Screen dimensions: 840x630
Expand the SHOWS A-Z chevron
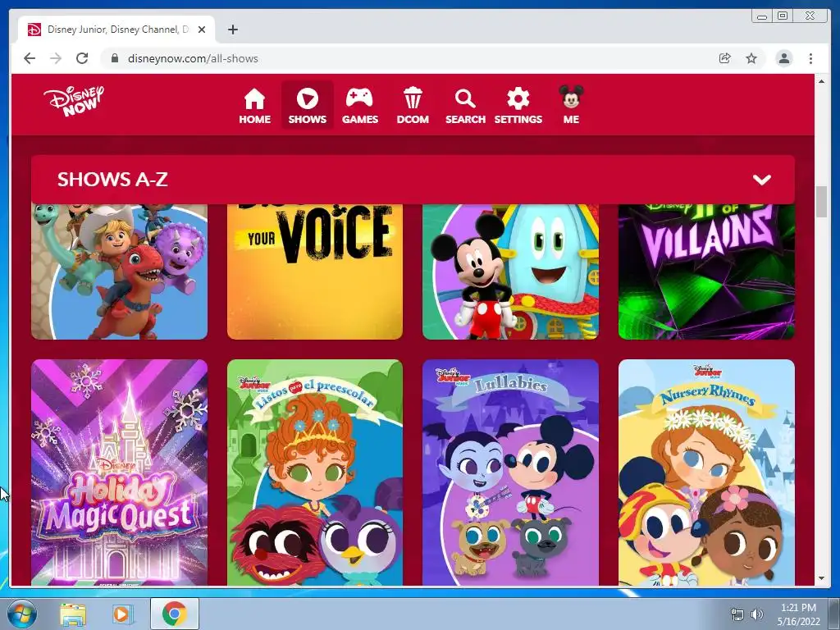[x=762, y=180]
